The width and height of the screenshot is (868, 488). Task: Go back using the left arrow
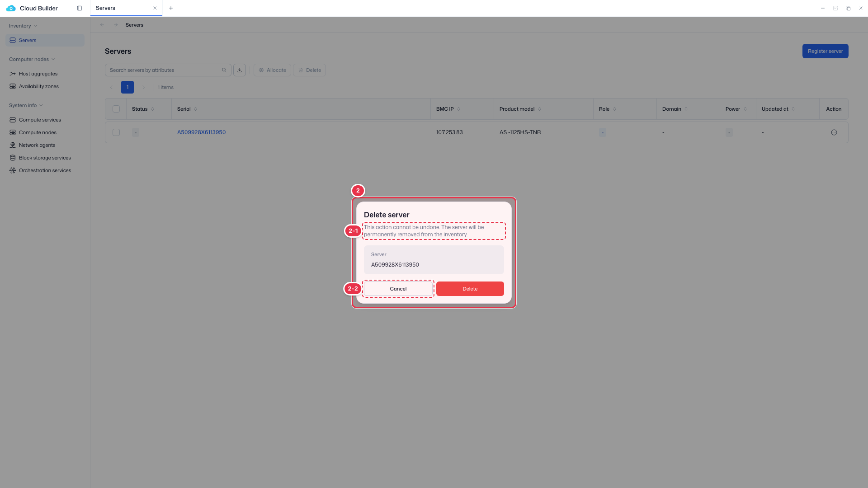coord(102,25)
